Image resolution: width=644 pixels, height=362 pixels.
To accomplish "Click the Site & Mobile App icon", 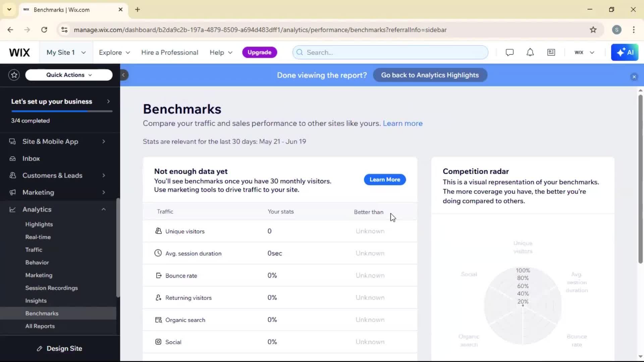I will pyautogui.click(x=13, y=141).
